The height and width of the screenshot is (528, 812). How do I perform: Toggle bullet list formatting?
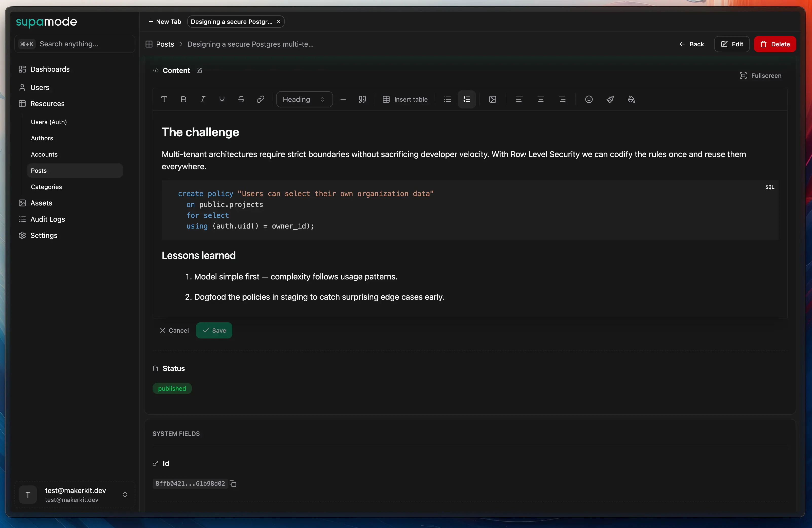tap(447, 99)
